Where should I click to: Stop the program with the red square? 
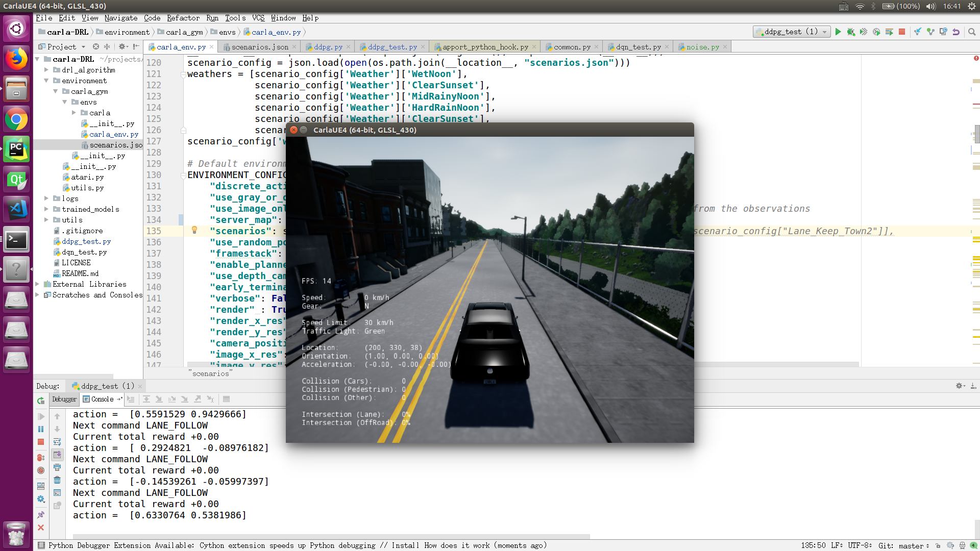tap(902, 31)
